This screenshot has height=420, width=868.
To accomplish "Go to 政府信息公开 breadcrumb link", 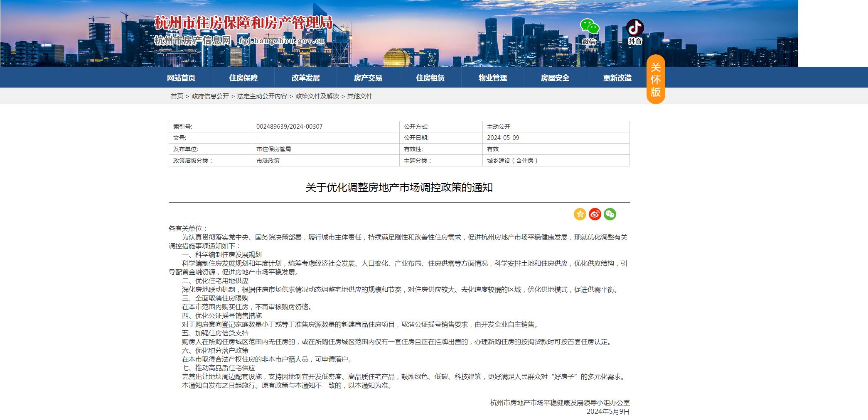I will [210, 96].
